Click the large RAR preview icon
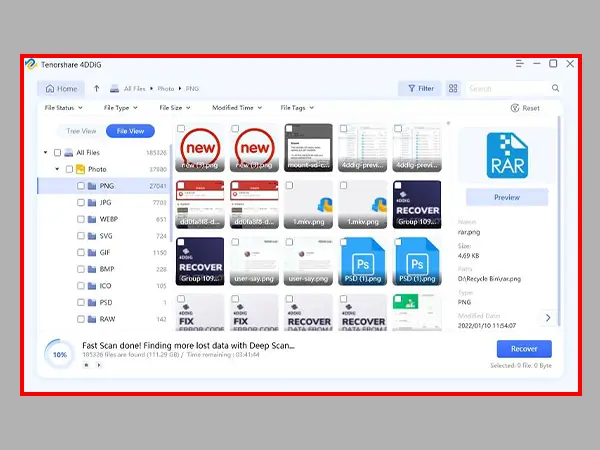This screenshot has width=600, height=450. click(x=507, y=155)
